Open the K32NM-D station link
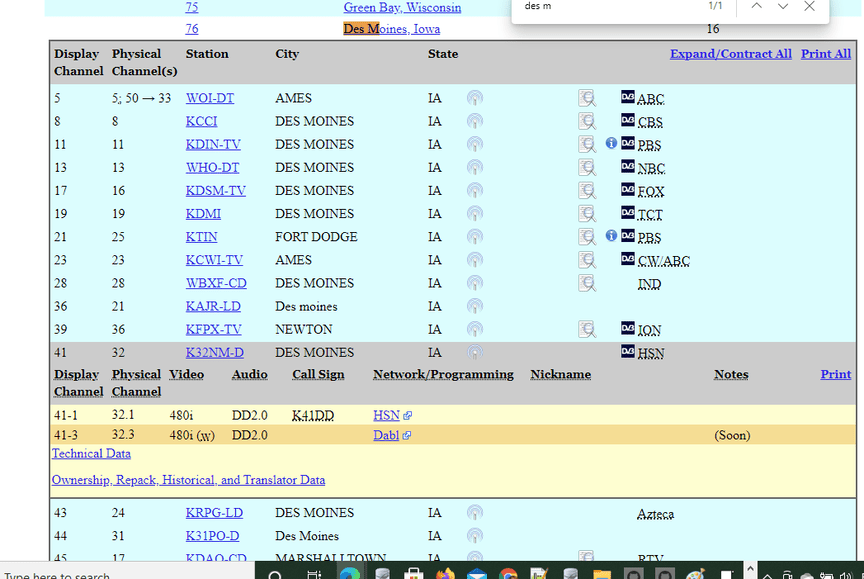 tap(215, 353)
